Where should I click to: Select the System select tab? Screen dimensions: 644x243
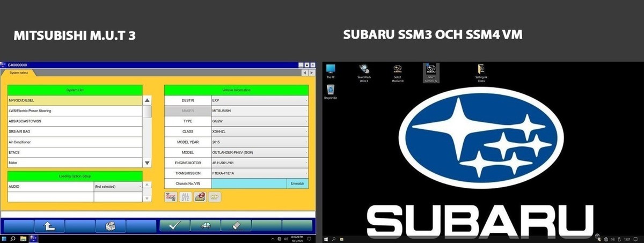[x=19, y=72]
